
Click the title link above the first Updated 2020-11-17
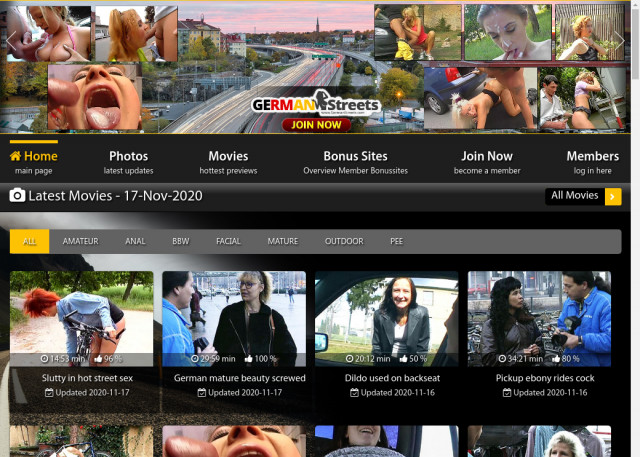tap(87, 378)
